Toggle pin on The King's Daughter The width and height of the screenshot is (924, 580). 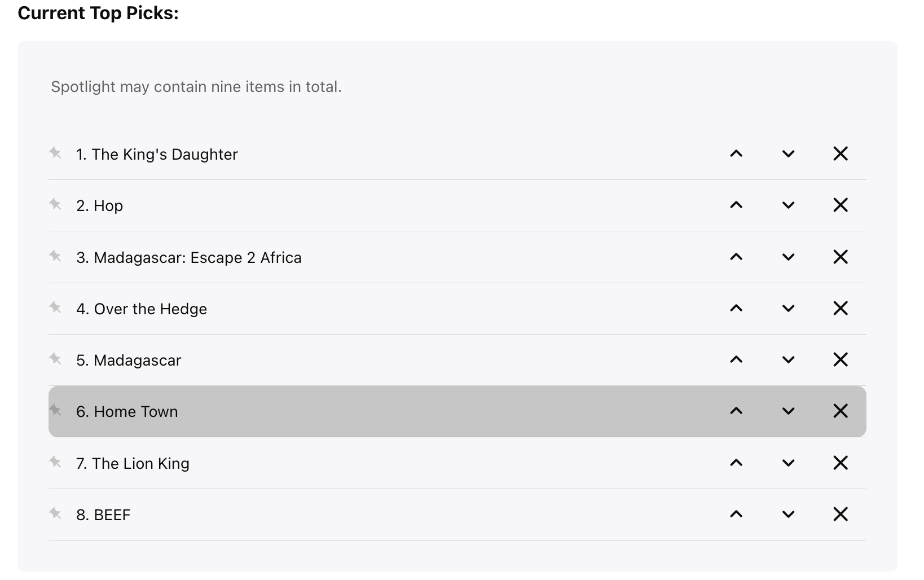[x=55, y=153]
